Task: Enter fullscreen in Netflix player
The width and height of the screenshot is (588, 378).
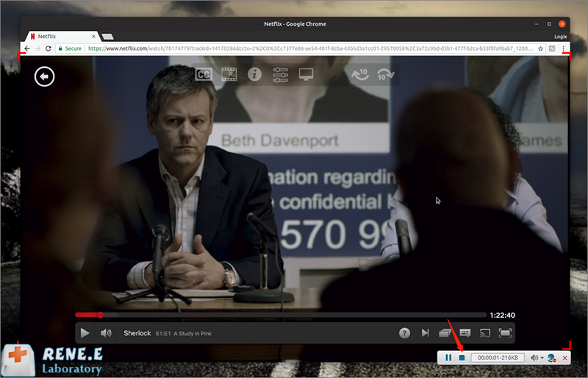Action: click(x=505, y=333)
